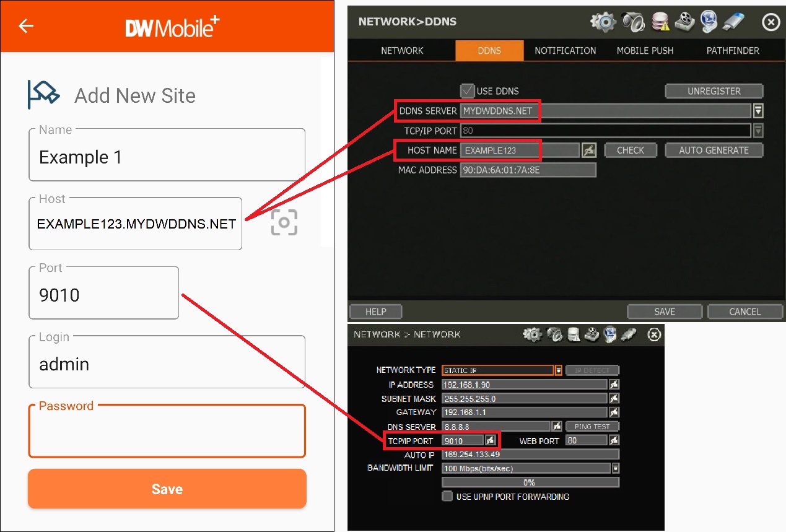Switch to the MOBILE PUSH tab
Viewport: 786px width, 532px height.
pos(645,51)
